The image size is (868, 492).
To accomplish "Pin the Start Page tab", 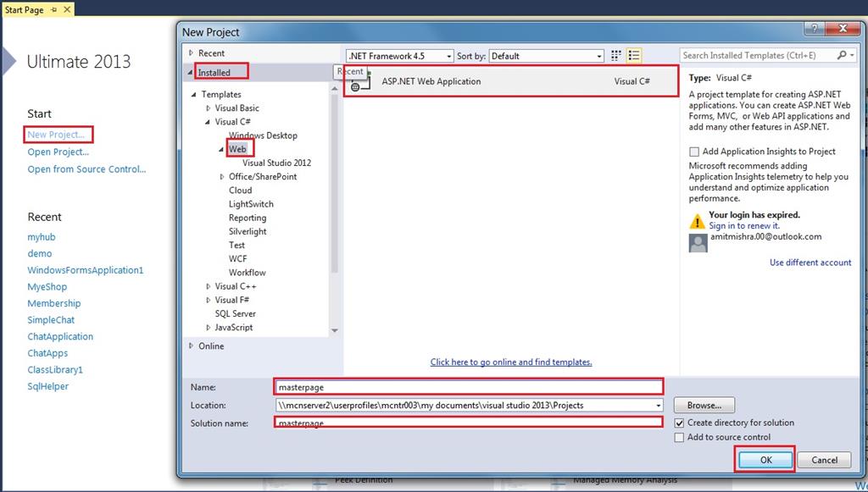I will pyautogui.click(x=53, y=10).
